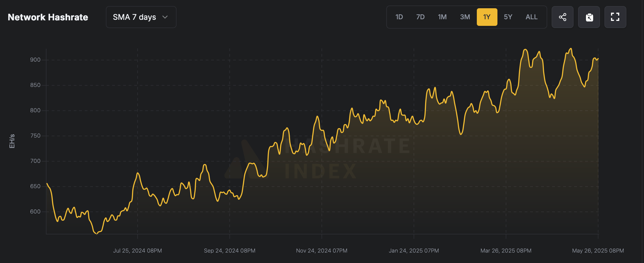
Task: Switch to the 3M range
Action: [x=465, y=17]
